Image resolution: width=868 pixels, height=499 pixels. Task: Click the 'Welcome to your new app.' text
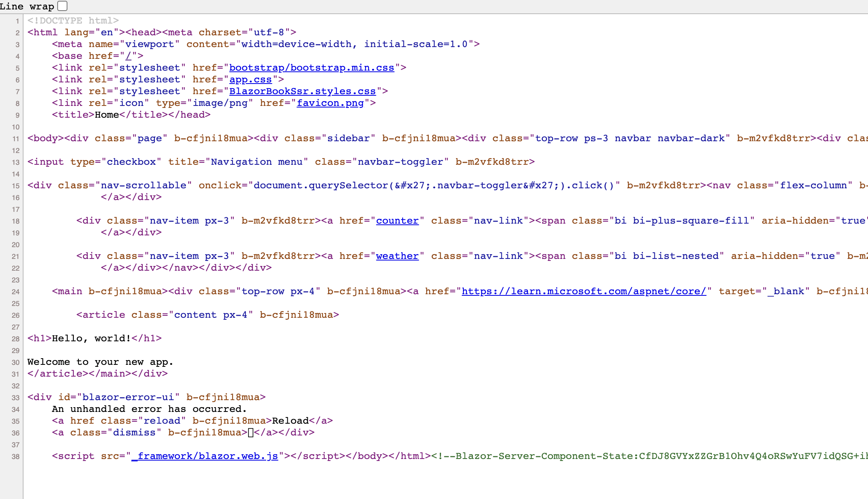click(100, 362)
